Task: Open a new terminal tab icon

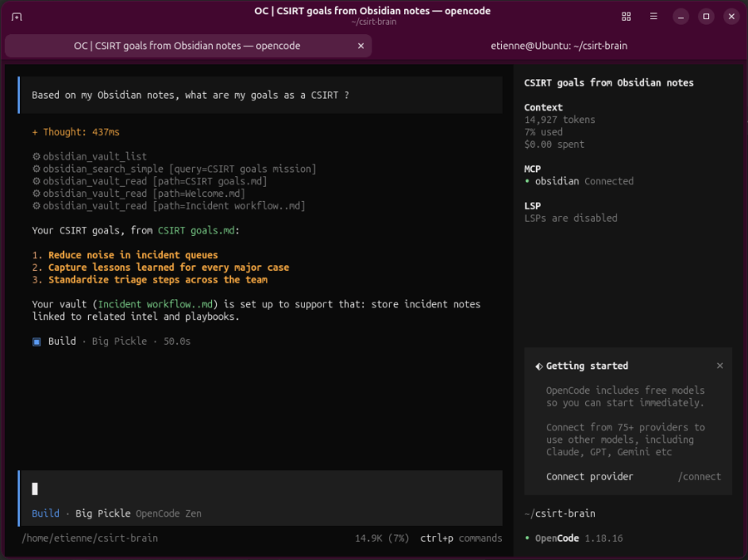Action: pos(17,17)
